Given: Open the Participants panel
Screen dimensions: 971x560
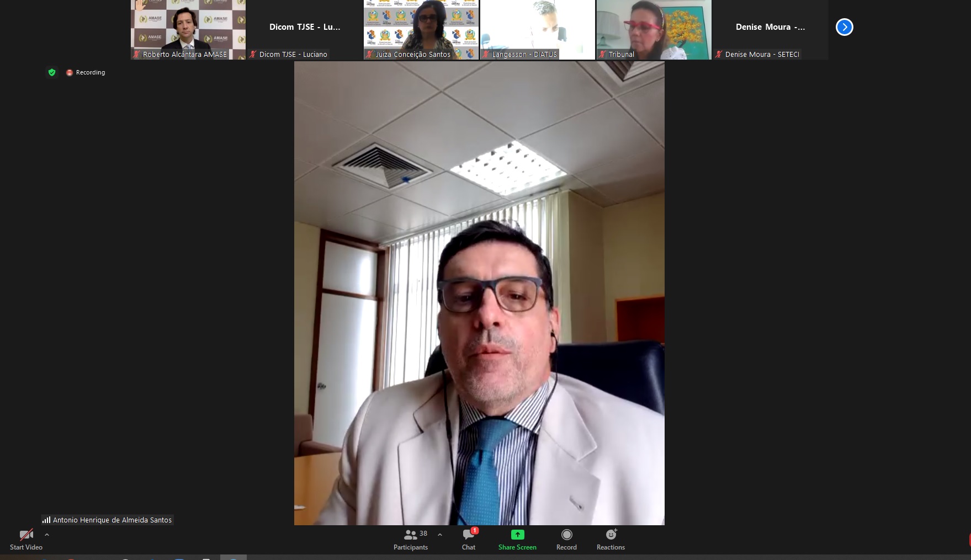Looking at the screenshot, I should [411, 539].
